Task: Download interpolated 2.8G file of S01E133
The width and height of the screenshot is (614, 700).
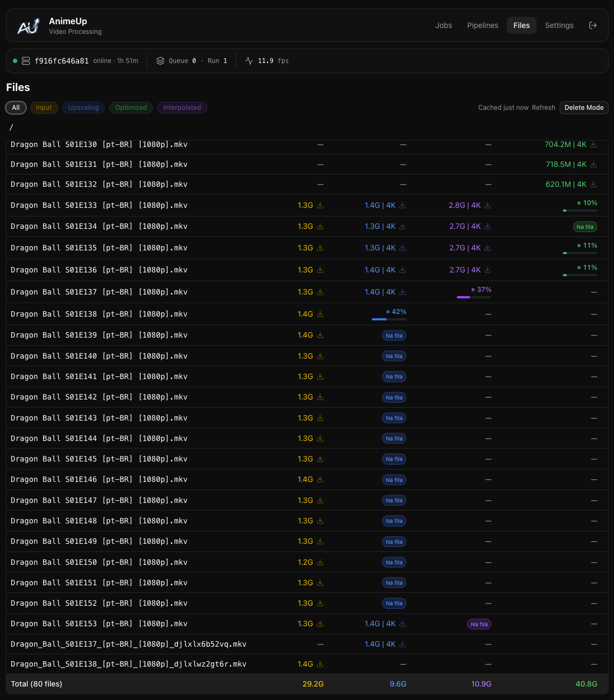Action: (488, 205)
